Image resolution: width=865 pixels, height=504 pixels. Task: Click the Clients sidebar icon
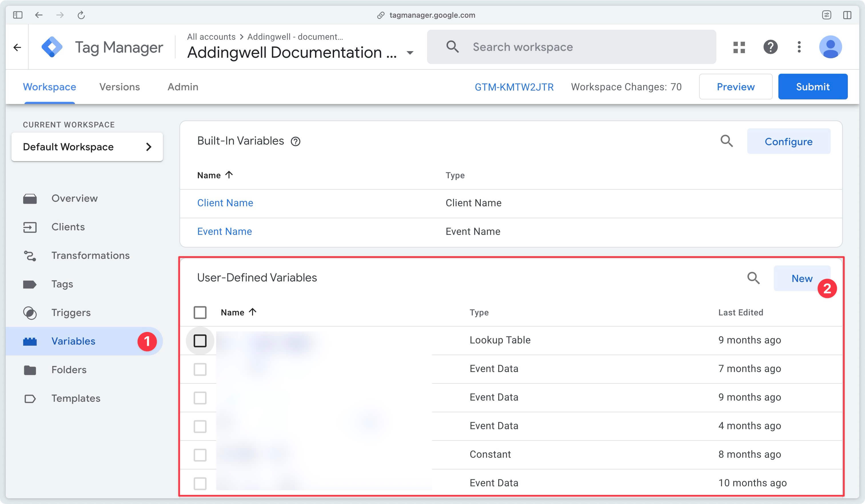[x=30, y=227]
